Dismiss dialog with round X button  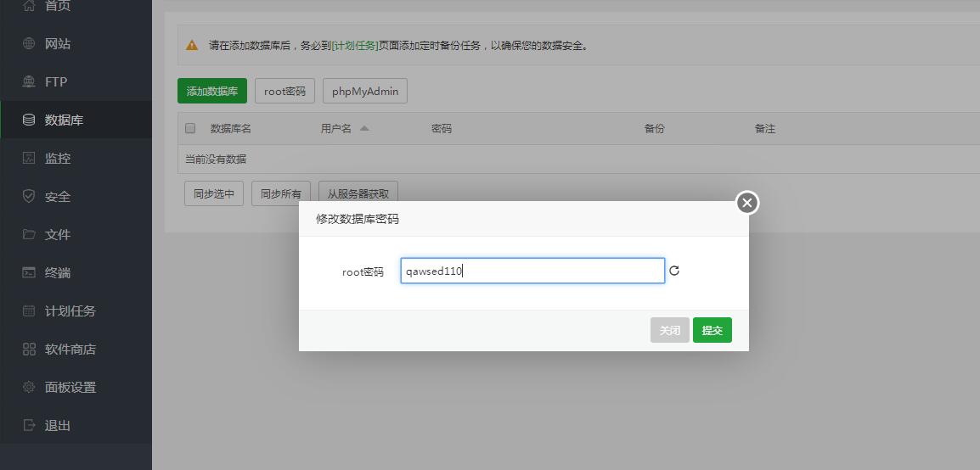746,203
